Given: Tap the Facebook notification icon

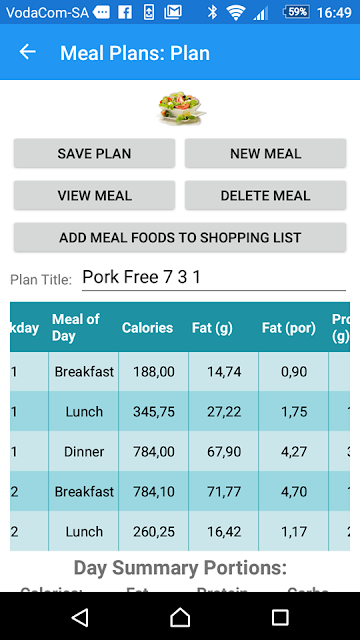Looking at the screenshot, I should pyautogui.click(x=125, y=12).
